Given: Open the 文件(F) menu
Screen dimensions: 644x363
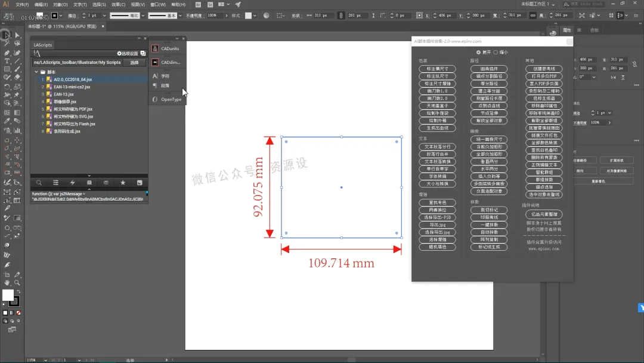Looking at the screenshot, I should (x=22, y=5).
